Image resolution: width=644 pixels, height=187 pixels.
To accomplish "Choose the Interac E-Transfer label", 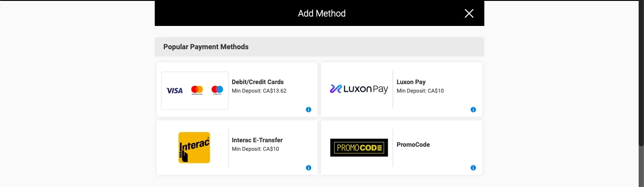I will [x=257, y=140].
